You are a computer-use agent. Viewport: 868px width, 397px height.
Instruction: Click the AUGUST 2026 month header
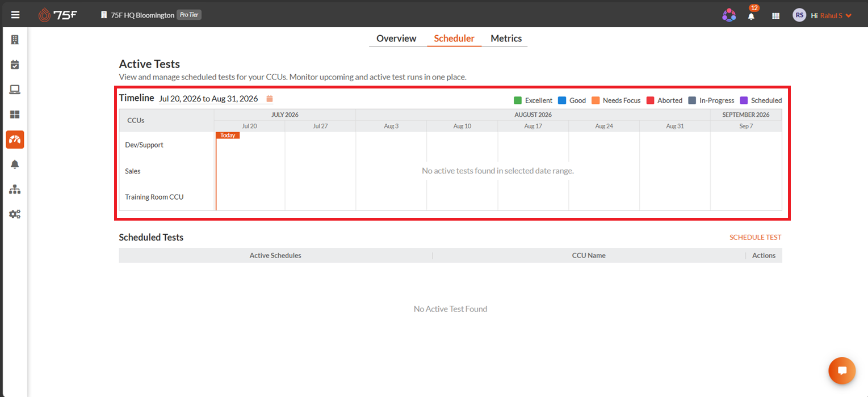point(533,115)
